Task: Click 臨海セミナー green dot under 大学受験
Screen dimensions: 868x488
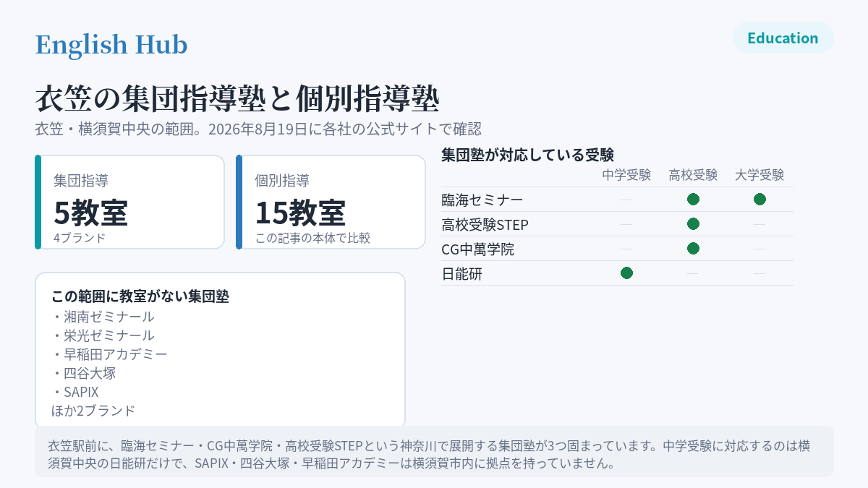Action: (759, 200)
